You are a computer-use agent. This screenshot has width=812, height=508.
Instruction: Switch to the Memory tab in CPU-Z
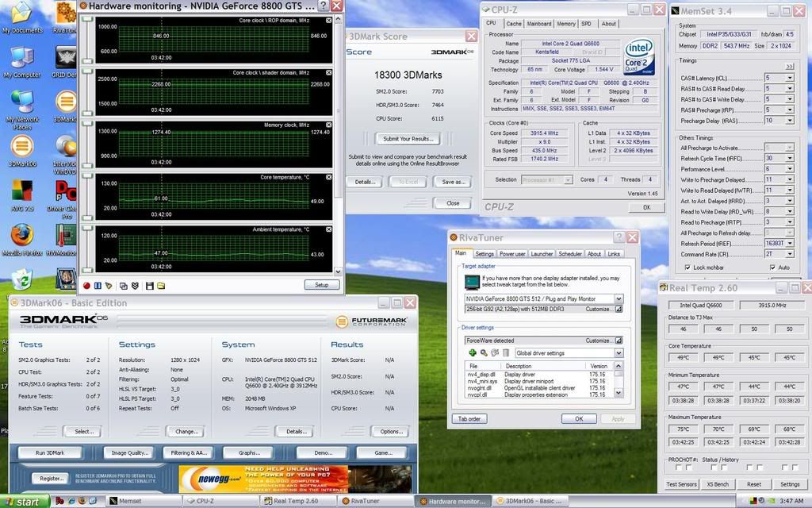pyautogui.click(x=566, y=23)
